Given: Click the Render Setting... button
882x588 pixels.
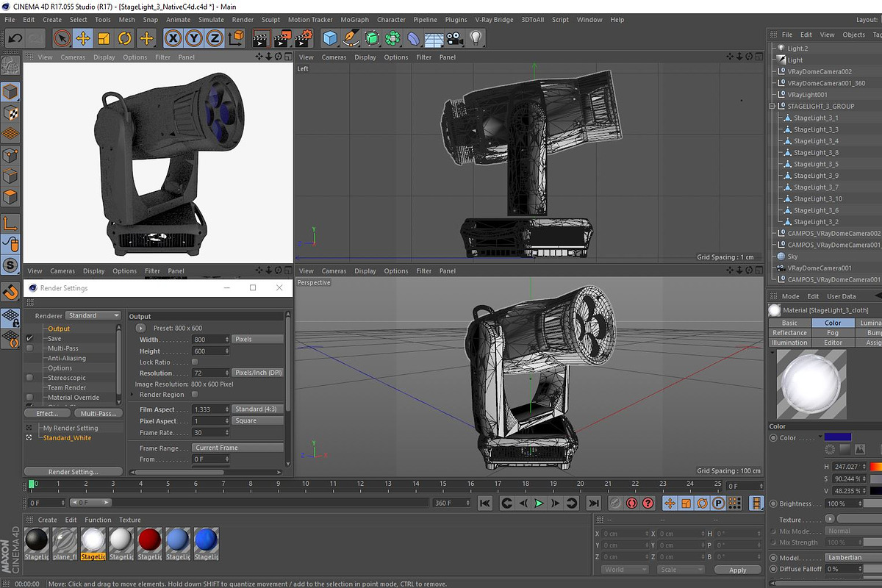Looking at the screenshot, I should (x=73, y=472).
